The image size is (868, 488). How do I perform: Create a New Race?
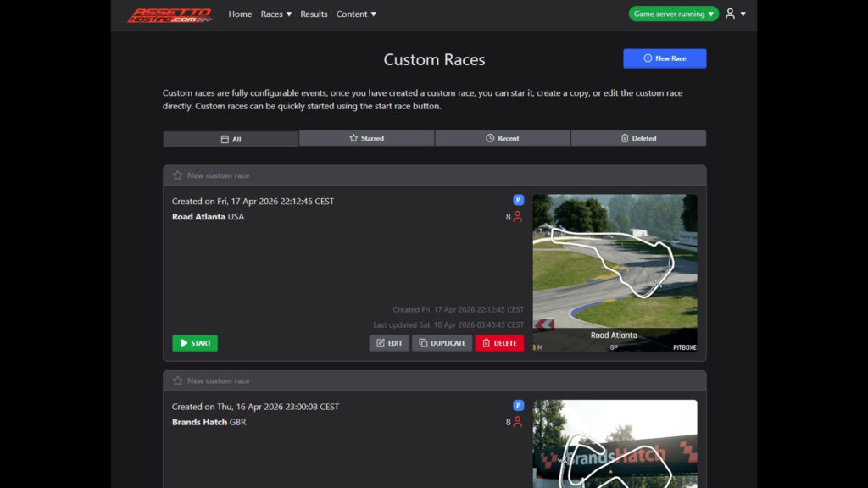(x=665, y=58)
